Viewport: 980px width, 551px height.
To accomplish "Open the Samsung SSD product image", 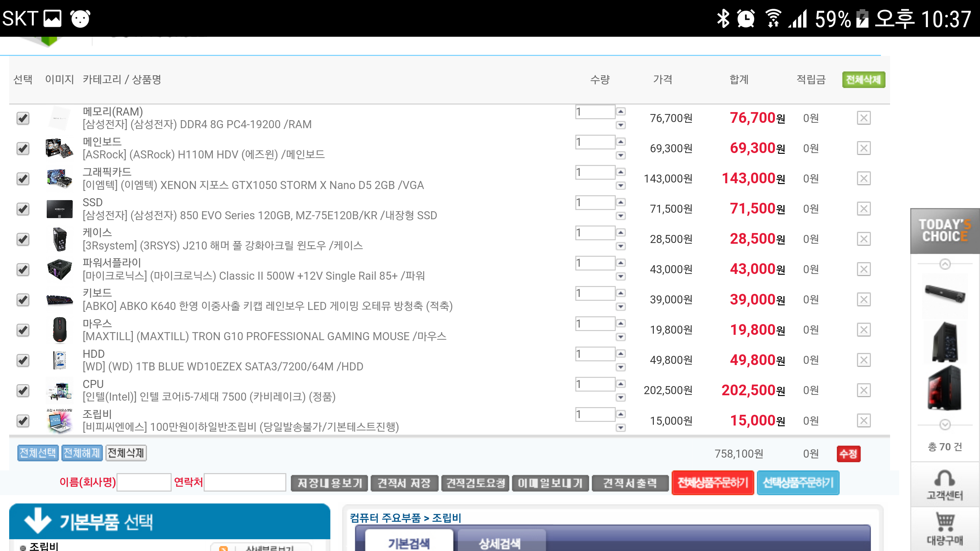I will tap(59, 209).
